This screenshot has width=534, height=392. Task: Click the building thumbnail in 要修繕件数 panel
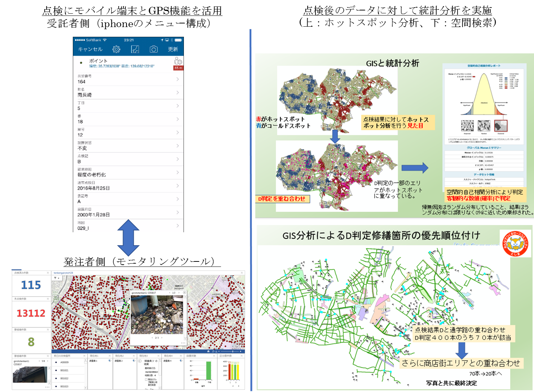[30, 375]
